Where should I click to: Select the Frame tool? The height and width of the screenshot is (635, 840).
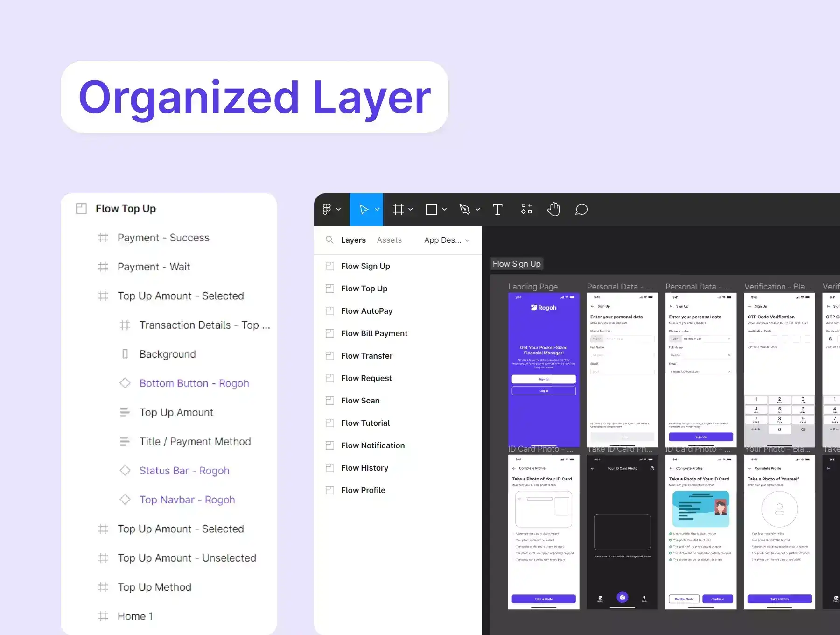(398, 209)
